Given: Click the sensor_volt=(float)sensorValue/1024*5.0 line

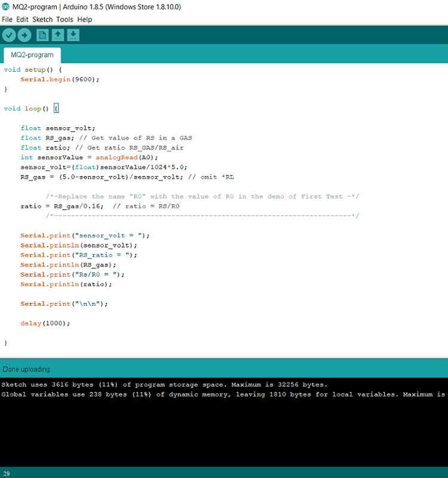Looking at the screenshot, I should tap(104, 167).
